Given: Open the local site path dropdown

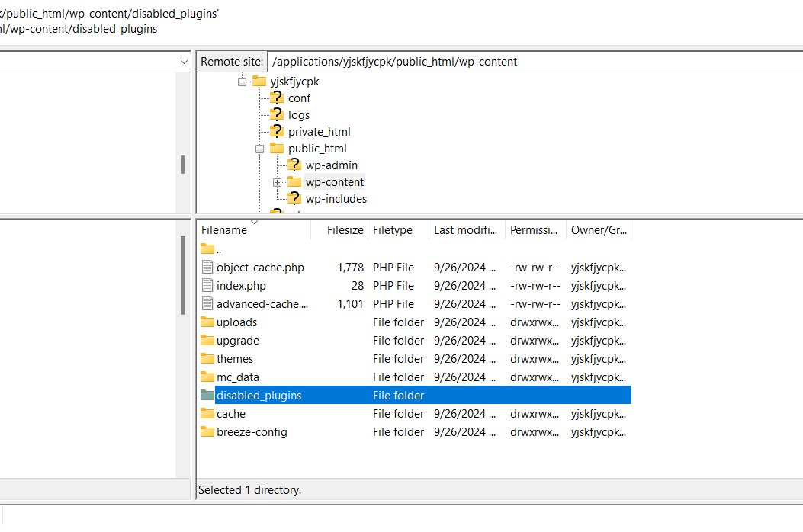Looking at the screenshot, I should click(x=184, y=62).
